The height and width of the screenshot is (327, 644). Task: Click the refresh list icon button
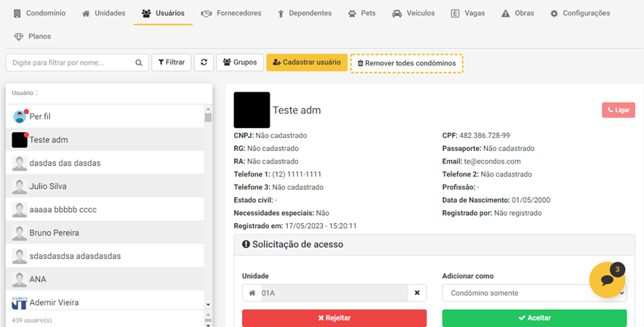(204, 62)
